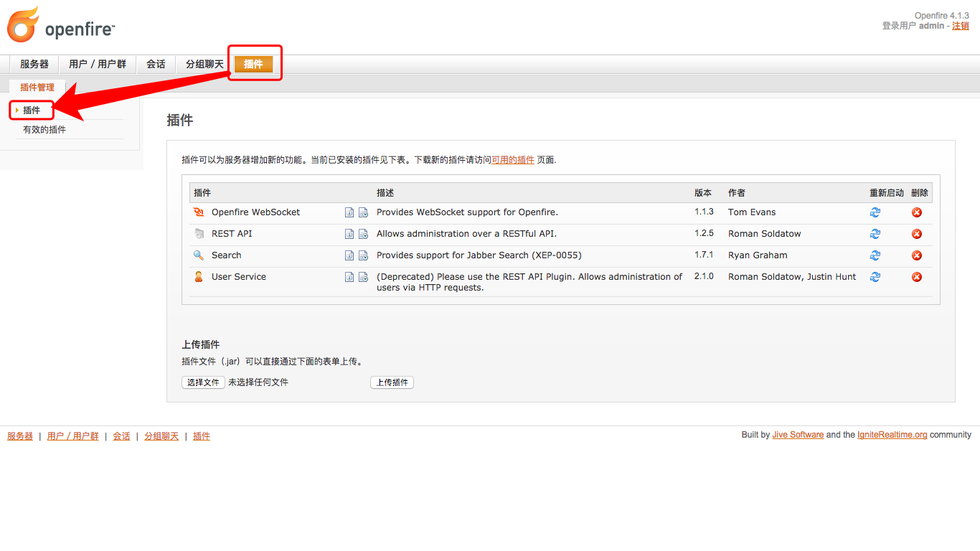This screenshot has width=980, height=551.
Task: Restart the User Service plugin
Action: coord(875,277)
